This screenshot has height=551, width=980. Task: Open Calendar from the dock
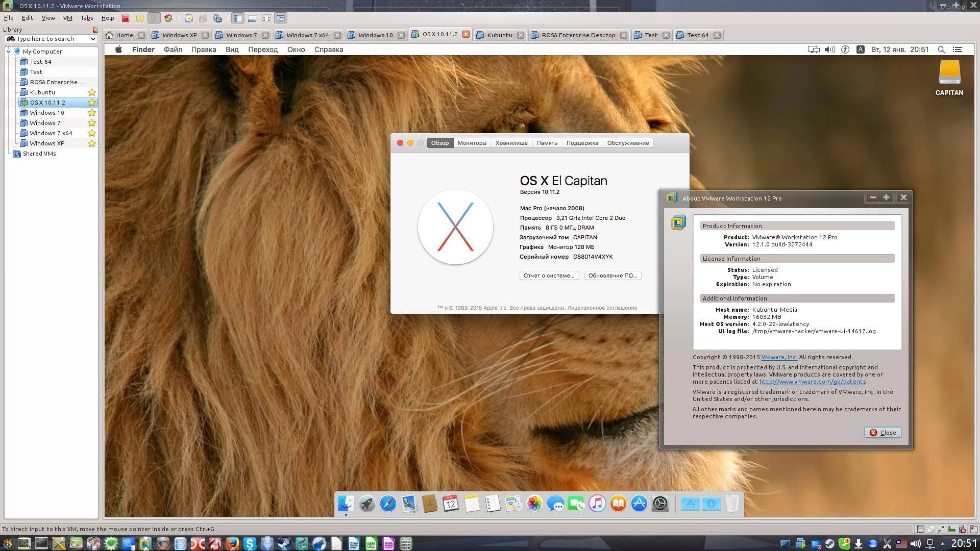pyautogui.click(x=451, y=504)
